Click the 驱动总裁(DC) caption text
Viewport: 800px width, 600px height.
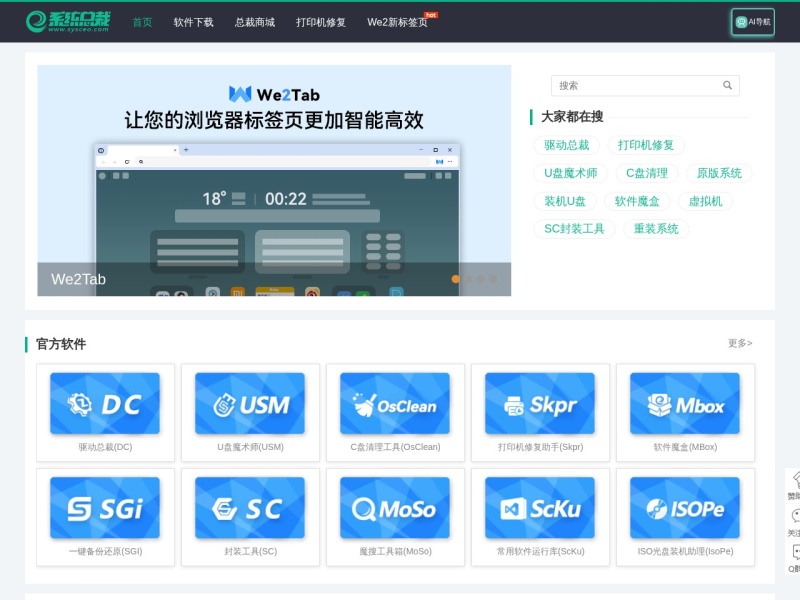coord(105,447)
